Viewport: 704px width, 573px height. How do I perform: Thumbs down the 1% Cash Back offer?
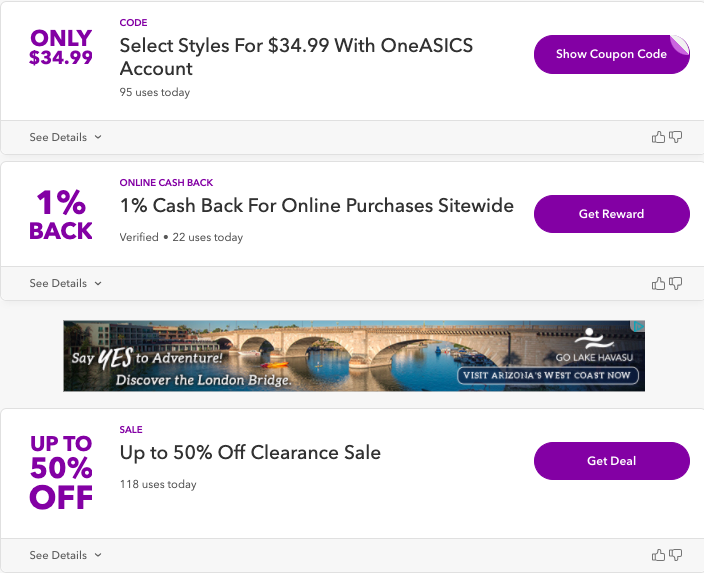pyautogui.click(x=675, y=283)
